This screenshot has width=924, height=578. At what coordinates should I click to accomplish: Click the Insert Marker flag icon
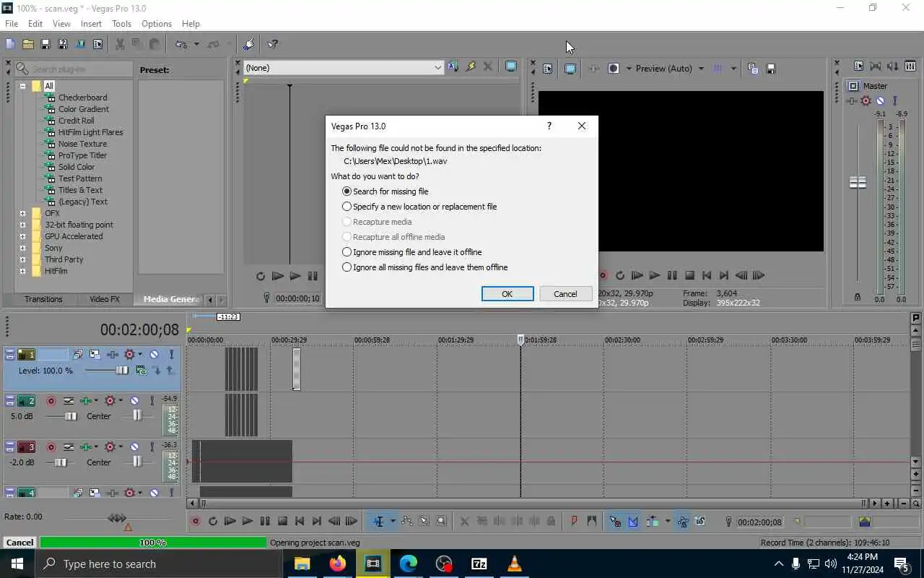click(x=575, y=521)
